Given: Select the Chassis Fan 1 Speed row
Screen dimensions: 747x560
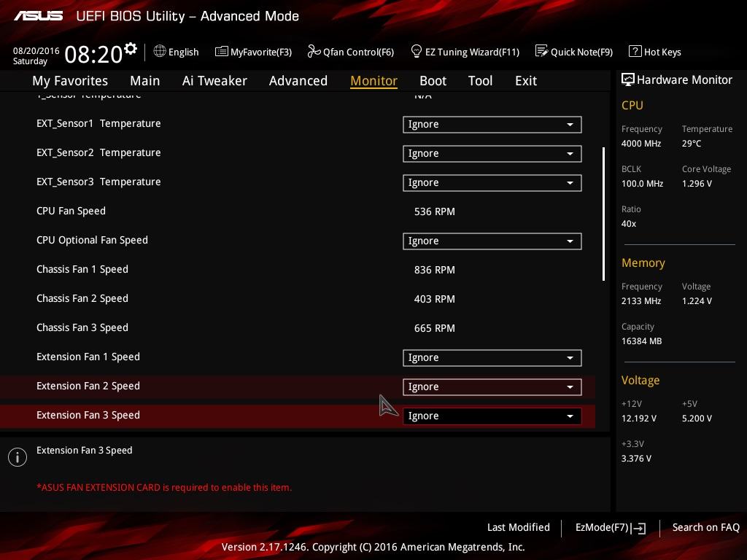Looking at the screenshot, I should 298,270.
